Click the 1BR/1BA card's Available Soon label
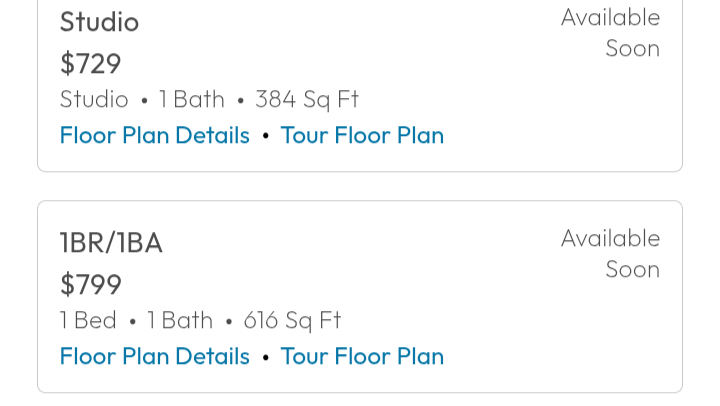Image resolution: width=720 pixels, height=406 pixels. pos(610,254)
